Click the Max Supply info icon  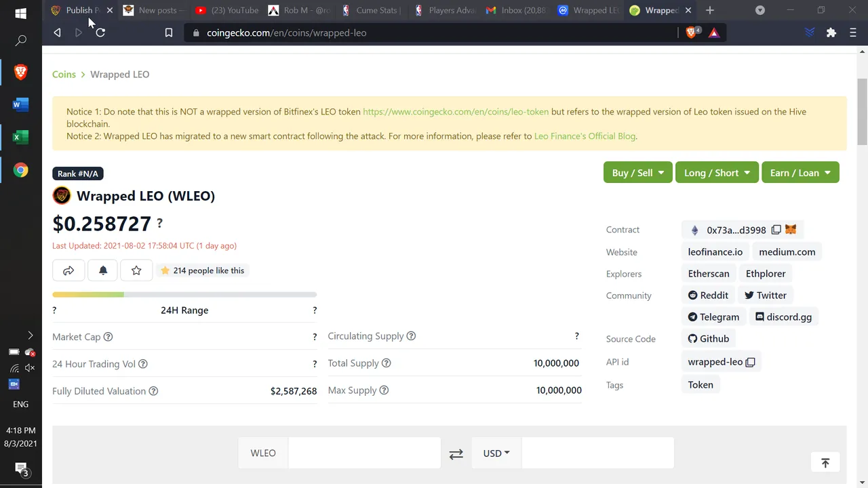384,390
